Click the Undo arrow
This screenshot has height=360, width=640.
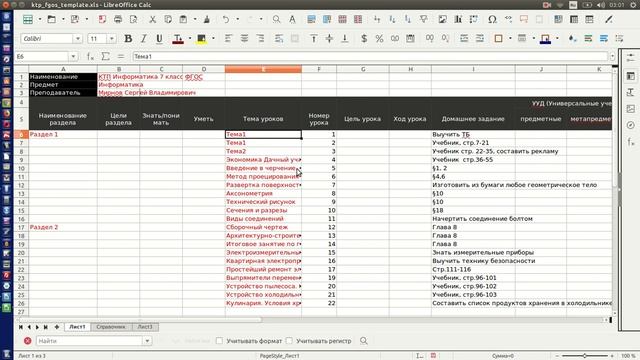(226, 19)
